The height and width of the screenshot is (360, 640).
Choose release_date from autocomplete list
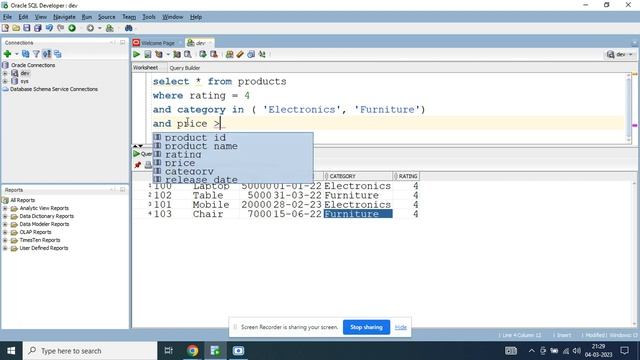pos(233,180)
